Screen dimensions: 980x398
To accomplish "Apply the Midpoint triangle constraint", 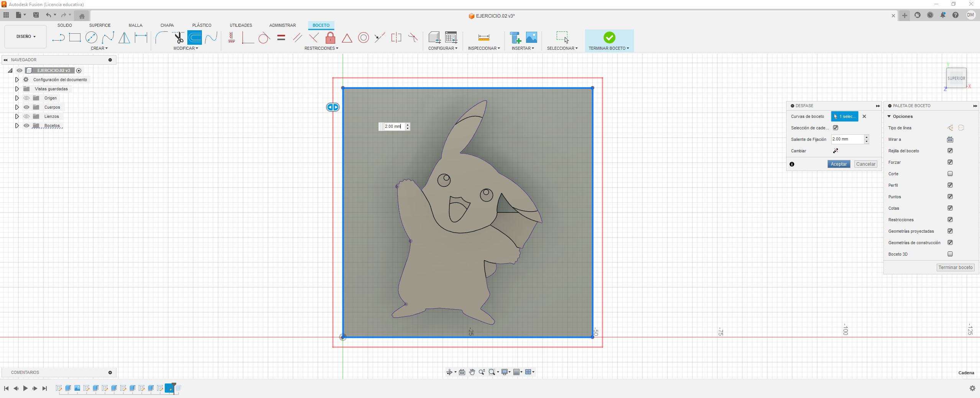I will 347,38.
